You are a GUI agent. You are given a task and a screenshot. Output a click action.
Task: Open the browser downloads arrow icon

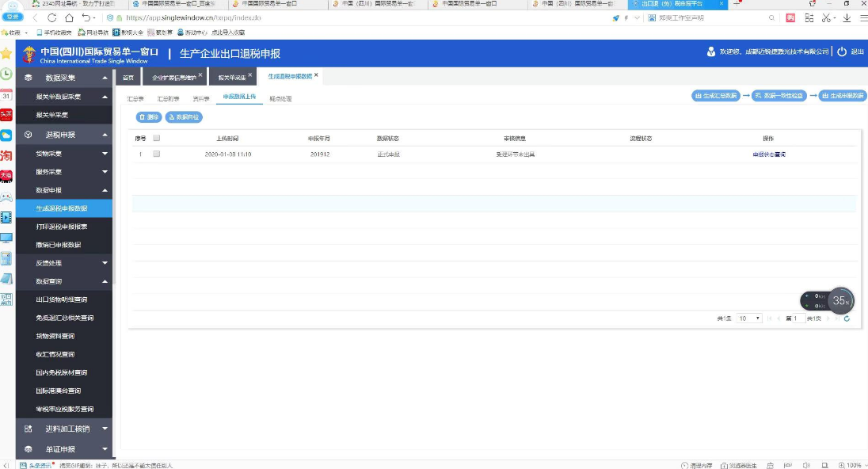pos(847,17)
